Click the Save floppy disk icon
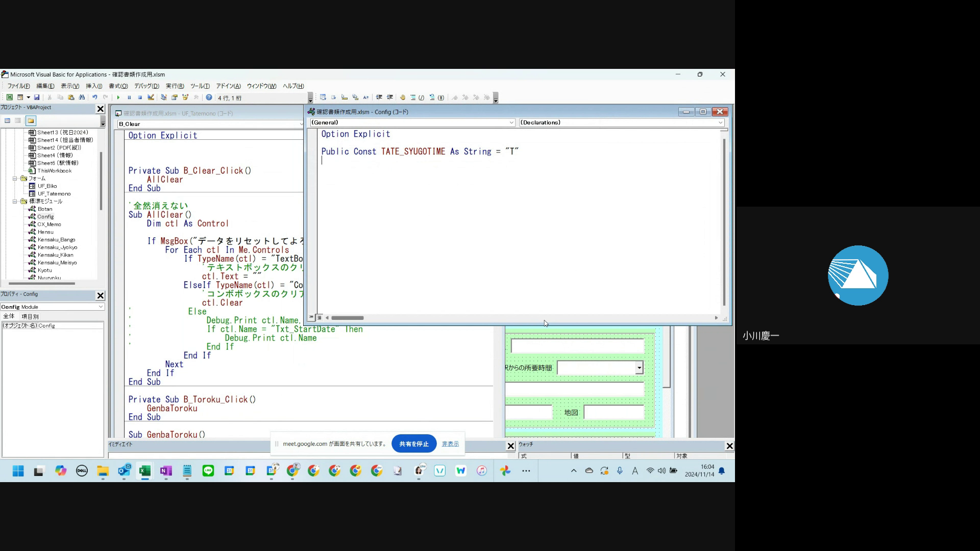Screen dimensions: 980x551 click(37, 97)
